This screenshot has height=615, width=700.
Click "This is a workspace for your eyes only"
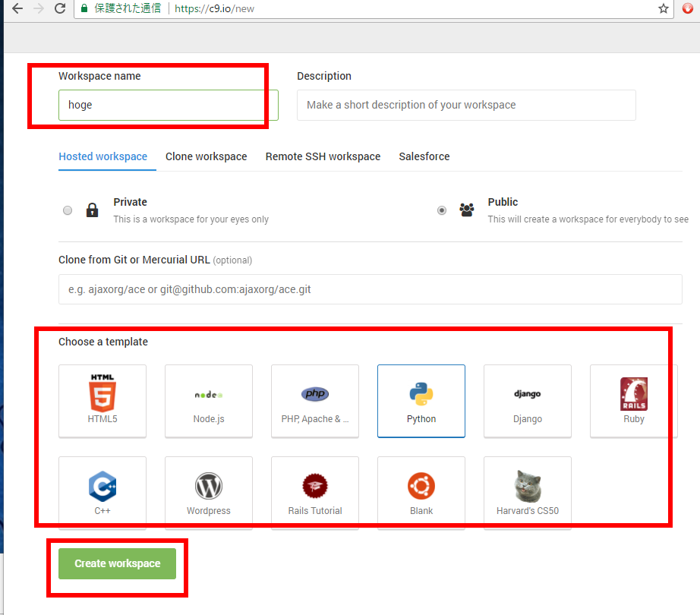[191, 219]
